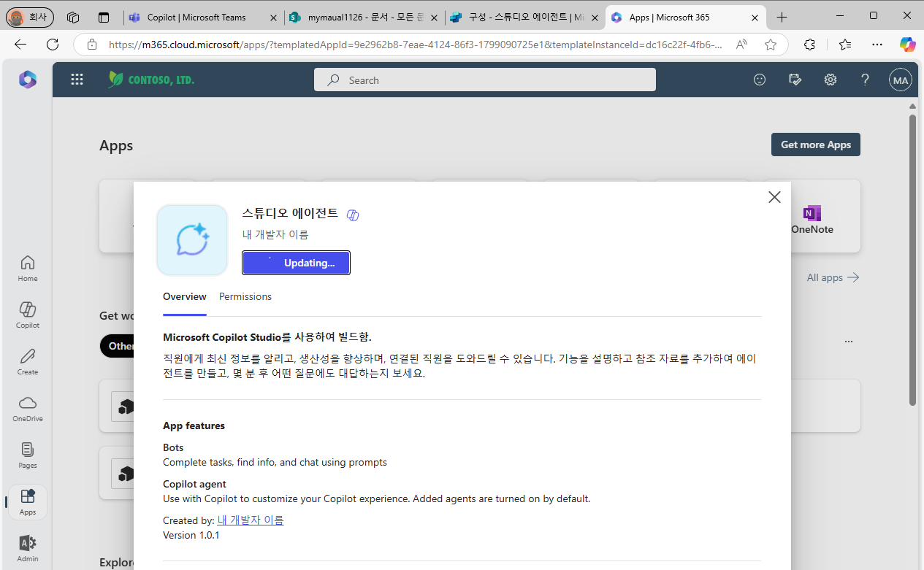The image size is (924, 570).
Task: Open the Edge Copilot sidebar icon
Action: click(x=908, y=45)
